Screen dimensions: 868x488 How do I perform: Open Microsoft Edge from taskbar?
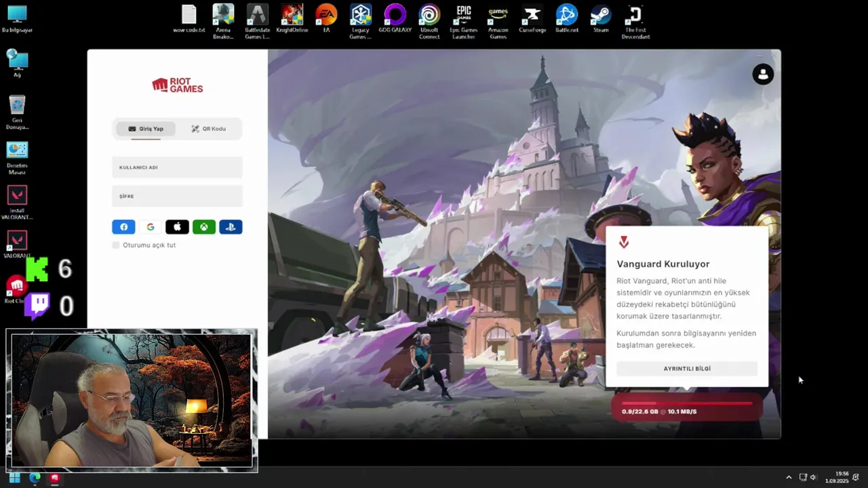(35, 478)
